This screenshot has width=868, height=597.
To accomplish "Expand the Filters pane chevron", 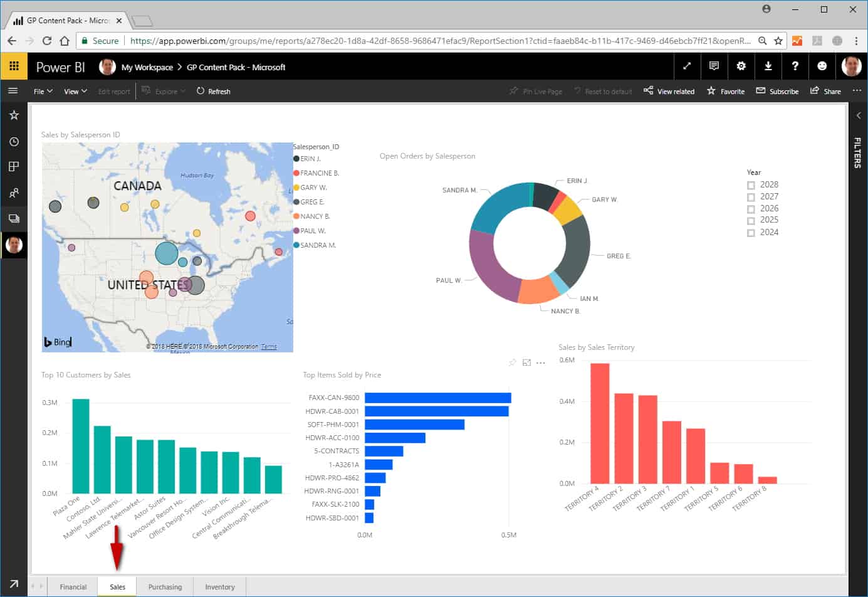I will (x=858, y=115).
